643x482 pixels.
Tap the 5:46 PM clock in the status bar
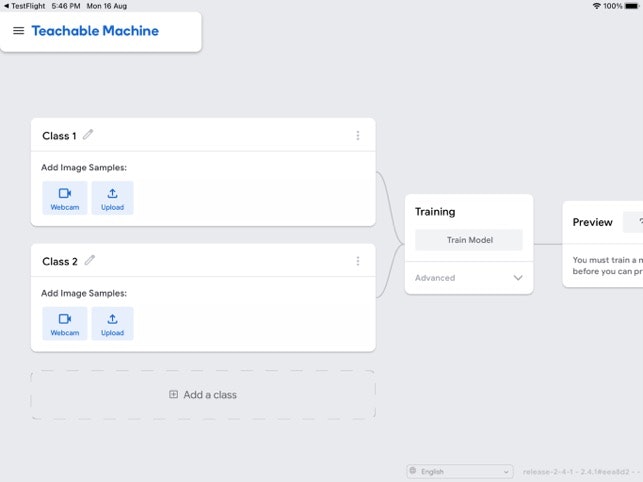(x=66, y=6)
